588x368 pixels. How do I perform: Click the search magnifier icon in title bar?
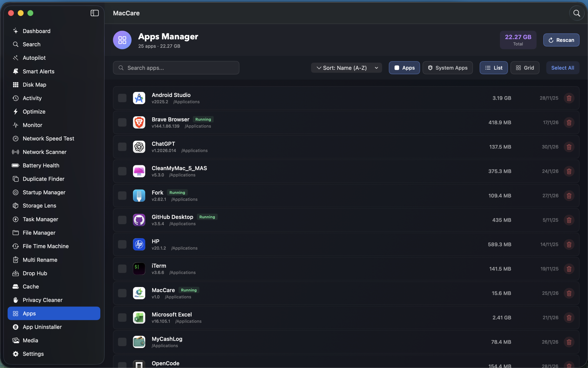tap(576, 13)
